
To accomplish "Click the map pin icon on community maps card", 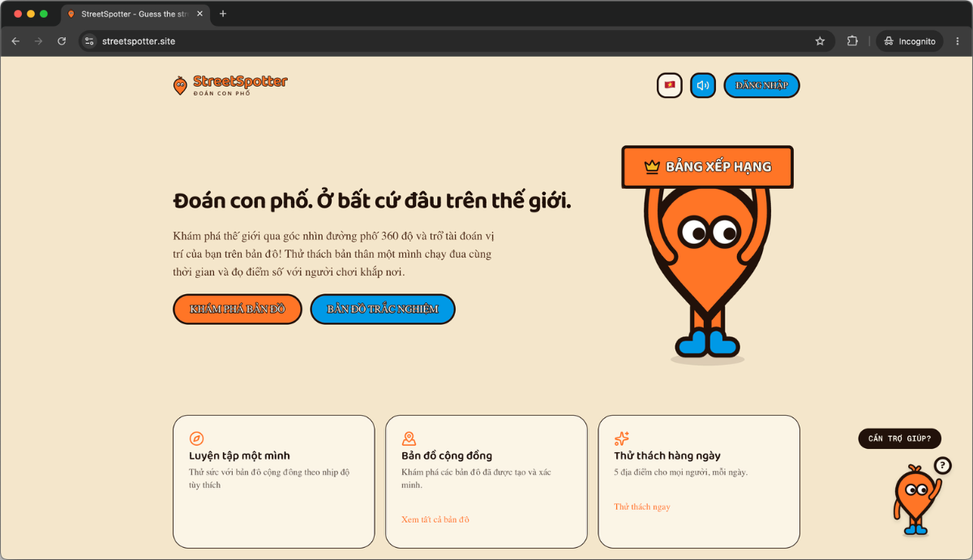I will [409, 438].
